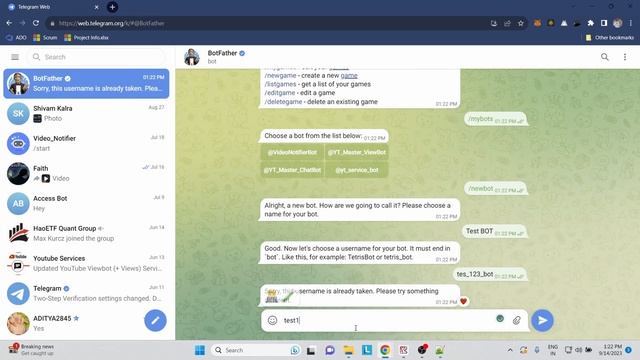Click the sent /mybots message

click(x=495, y=119)
